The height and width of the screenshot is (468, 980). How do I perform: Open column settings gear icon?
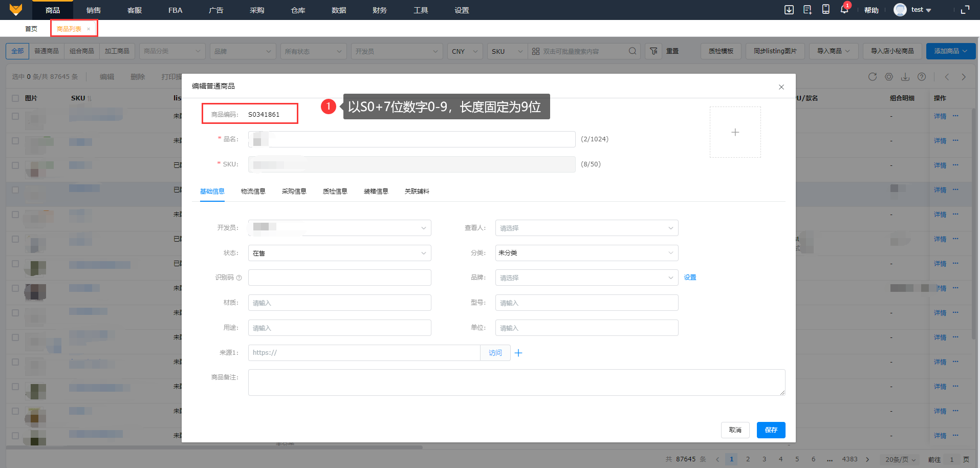pos(889,77)
